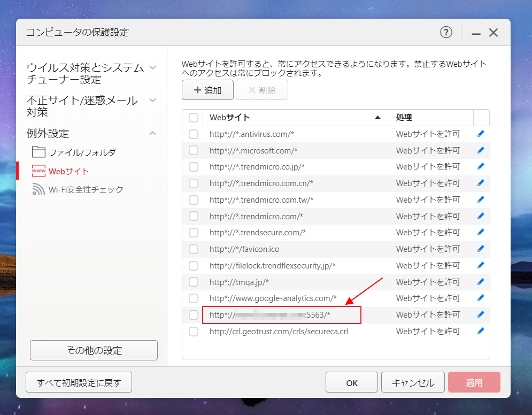
Task: Edit the *.microsoft.com website entry
Action: pos(480,151)
